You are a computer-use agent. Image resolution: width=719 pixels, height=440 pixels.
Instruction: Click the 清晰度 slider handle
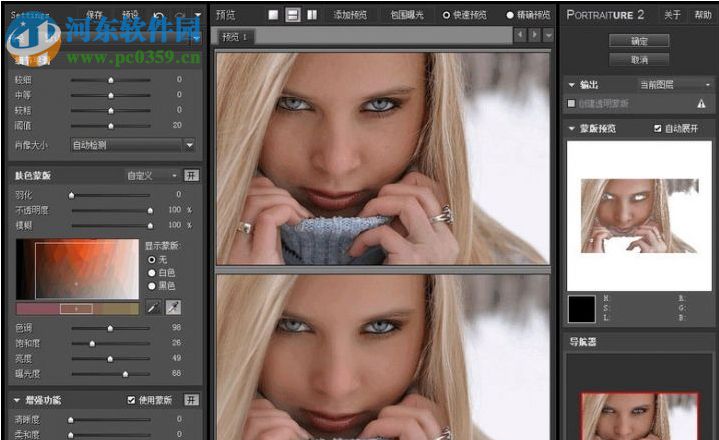(x=71, y=419)
